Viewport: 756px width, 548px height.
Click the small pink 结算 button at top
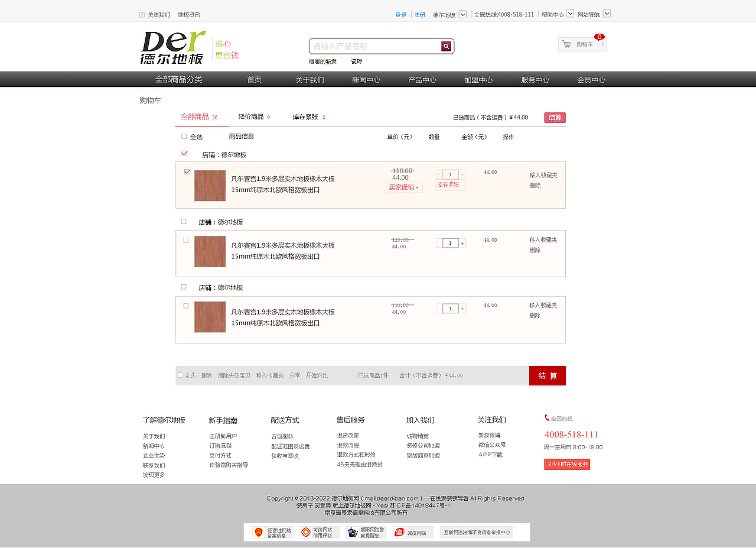555,118
